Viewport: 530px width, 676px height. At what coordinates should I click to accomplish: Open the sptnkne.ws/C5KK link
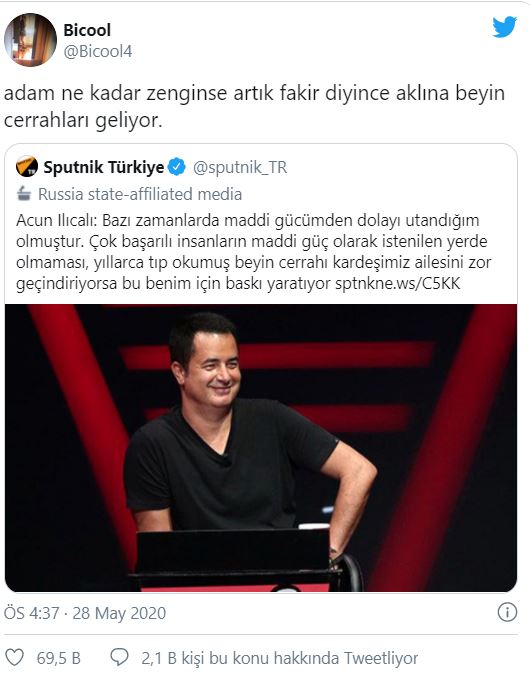pyautogui.click(x=398, y=283)
